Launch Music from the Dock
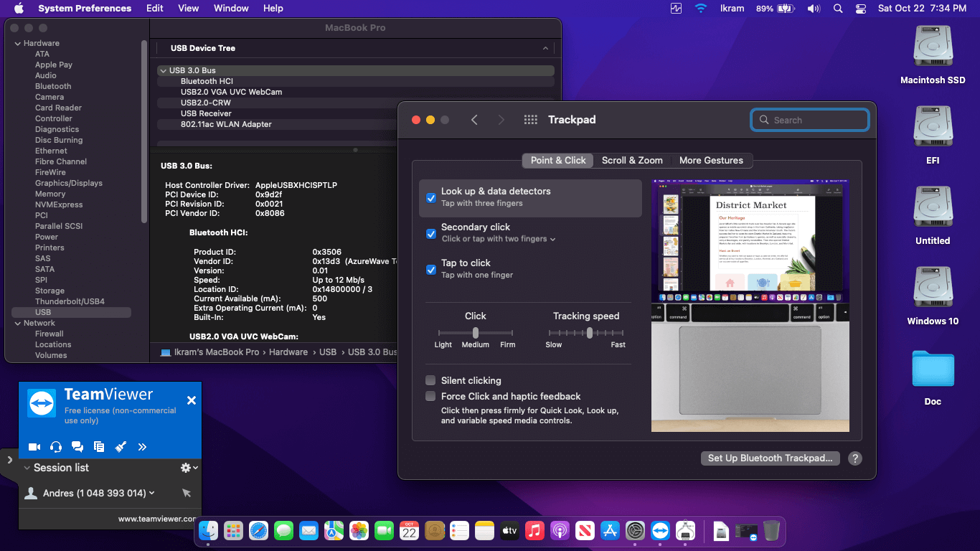 [x=534, y=531]
